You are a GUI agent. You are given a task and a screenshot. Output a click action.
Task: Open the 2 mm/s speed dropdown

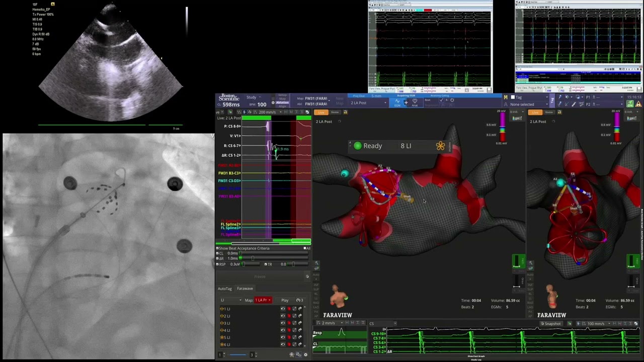coord(333,323)
